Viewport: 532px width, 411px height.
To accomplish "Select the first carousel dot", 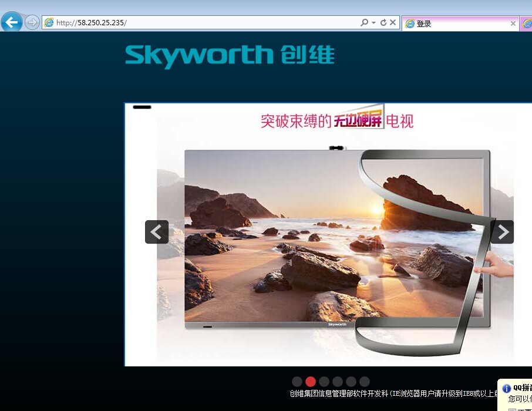I will (297, 382).
